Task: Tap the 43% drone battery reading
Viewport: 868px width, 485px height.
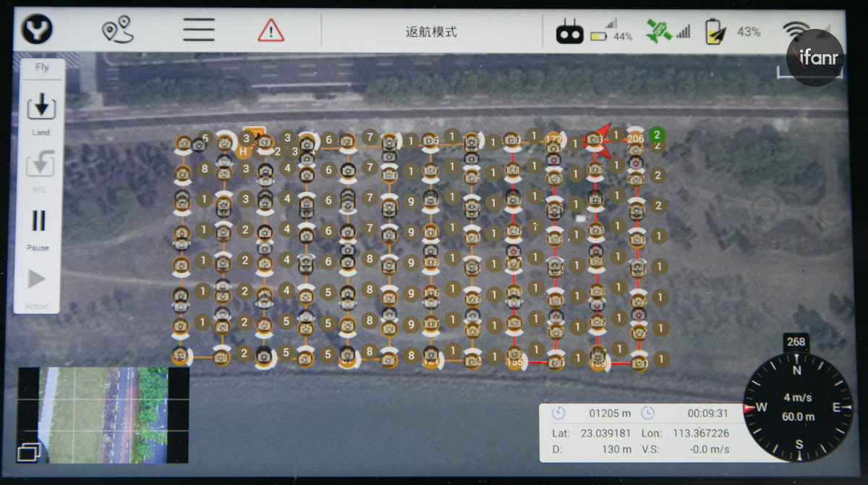Action: [748, 32]
